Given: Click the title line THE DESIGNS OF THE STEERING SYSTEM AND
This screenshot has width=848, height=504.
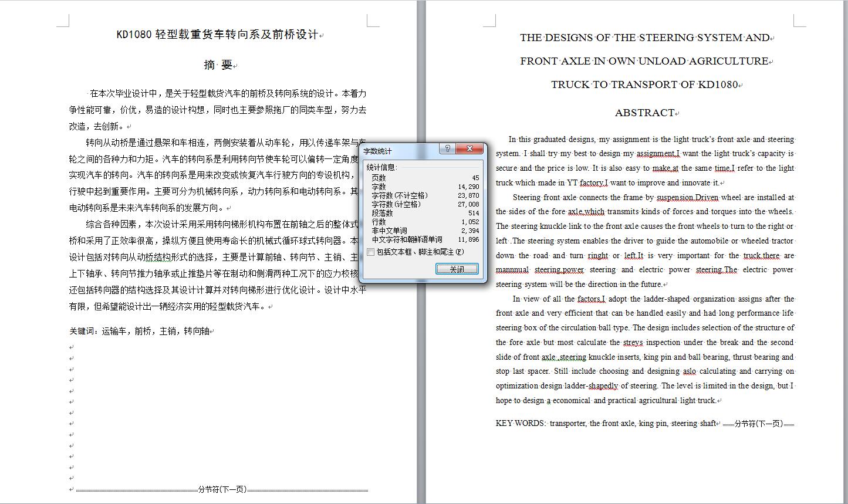Looking at the screenshot, I should pos(644,38).
